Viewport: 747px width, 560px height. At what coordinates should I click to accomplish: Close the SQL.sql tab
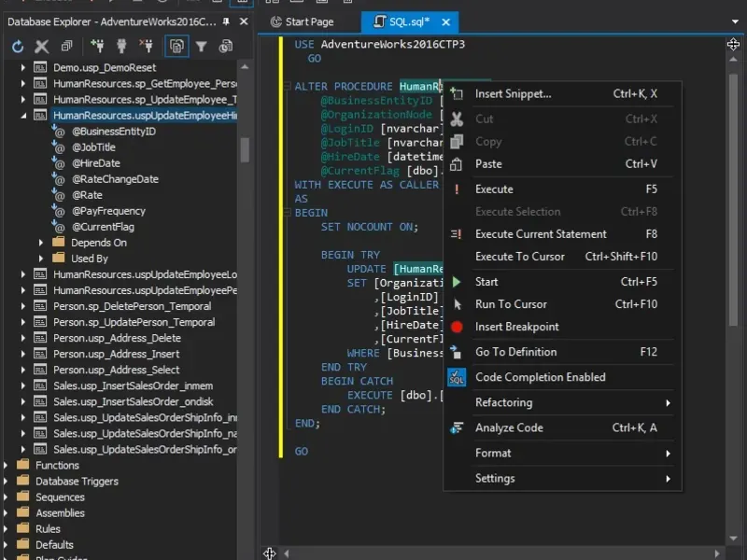(444, 21)
